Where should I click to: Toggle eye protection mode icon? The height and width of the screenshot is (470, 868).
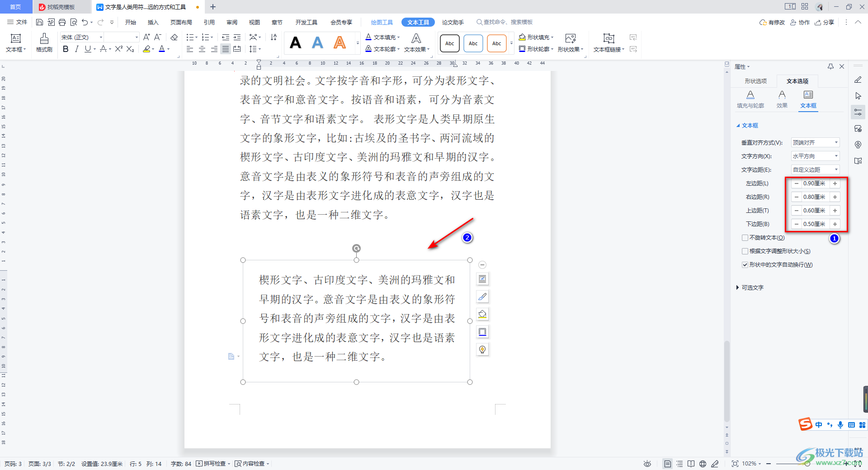647,464
